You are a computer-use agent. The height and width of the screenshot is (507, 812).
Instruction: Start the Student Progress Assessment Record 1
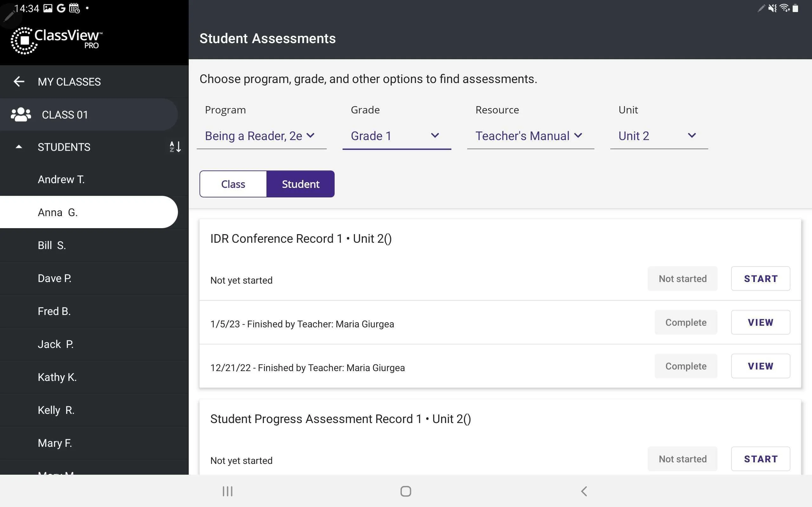point(761,459)
